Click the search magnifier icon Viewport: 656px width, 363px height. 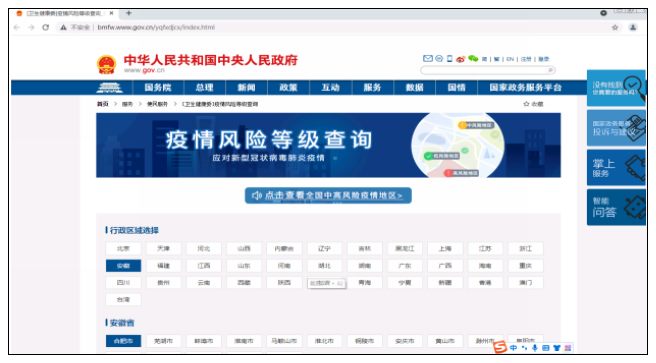point(551,70)
